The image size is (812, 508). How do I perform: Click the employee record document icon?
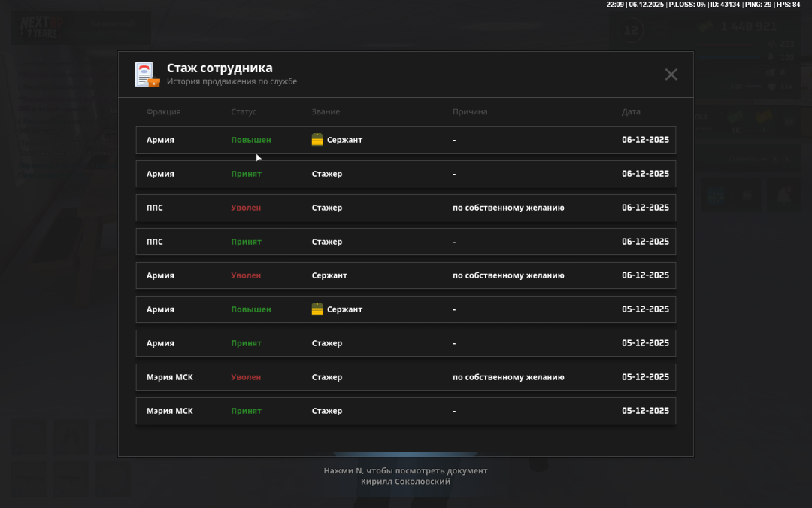pyautogui.click(x=147, y=75)
